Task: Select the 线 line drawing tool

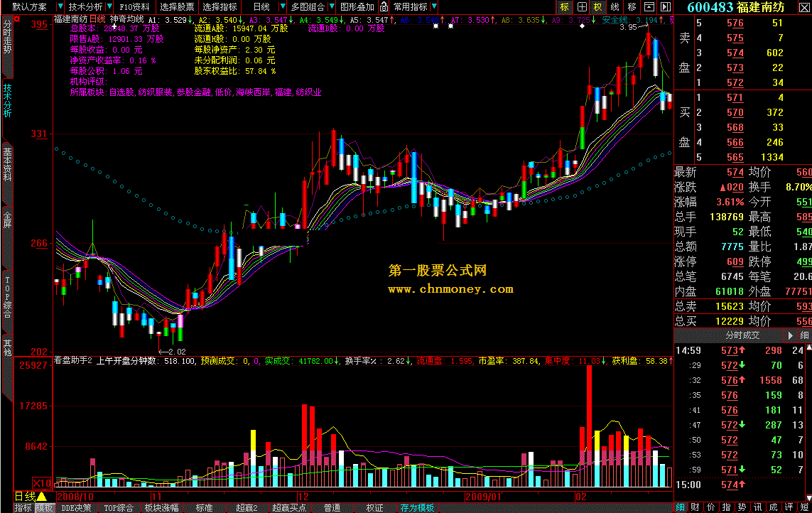Action: click(x=615, y=6)
